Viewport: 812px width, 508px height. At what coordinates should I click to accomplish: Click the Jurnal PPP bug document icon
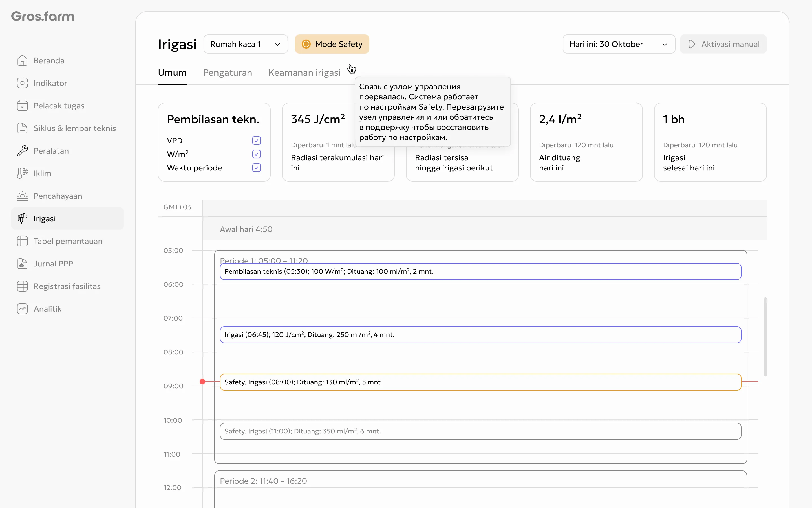22,264
